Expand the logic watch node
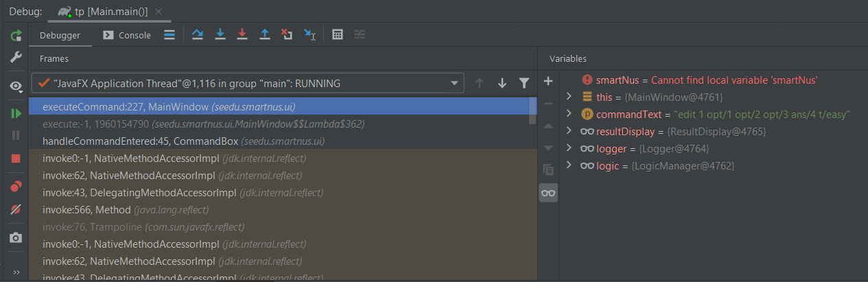 (x=569, y=165)
